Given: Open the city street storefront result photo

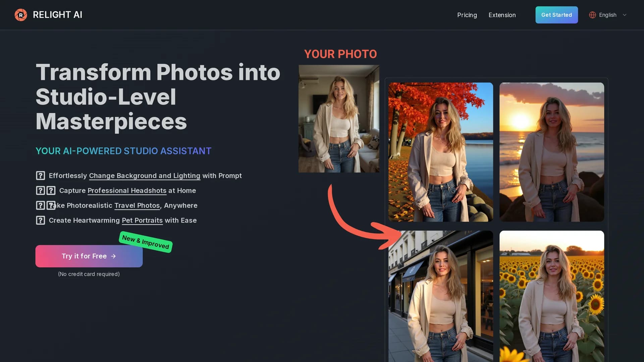Looking at the screenshot, I should click(441, 296).
